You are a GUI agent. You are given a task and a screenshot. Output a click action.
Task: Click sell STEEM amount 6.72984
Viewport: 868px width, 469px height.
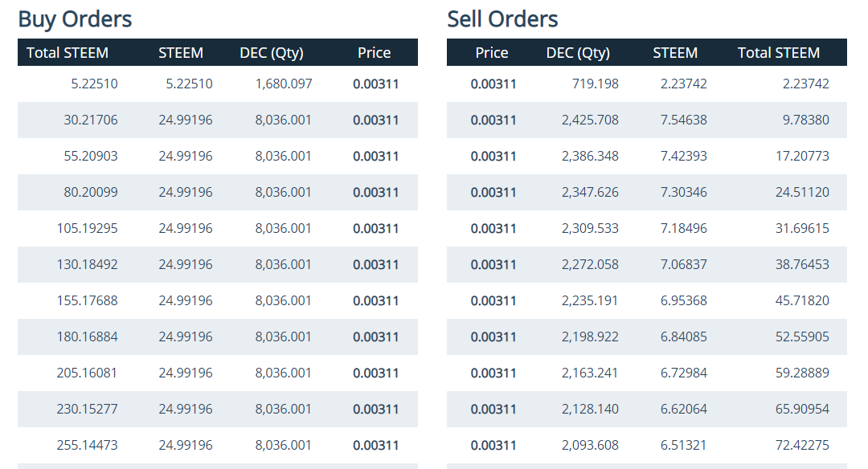tap(684, 373)
